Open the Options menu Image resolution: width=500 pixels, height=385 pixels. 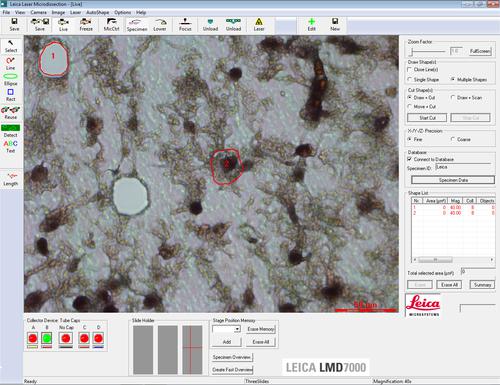click(x=123, y=12)
